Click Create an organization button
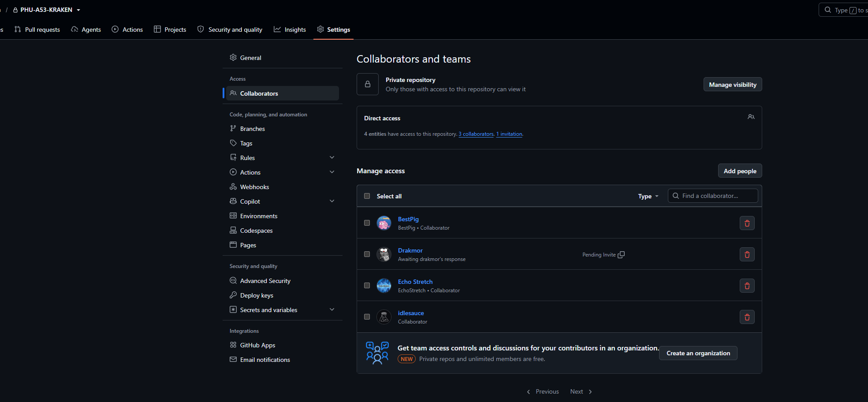Viewport: 868px width, 402px height. 698,353
